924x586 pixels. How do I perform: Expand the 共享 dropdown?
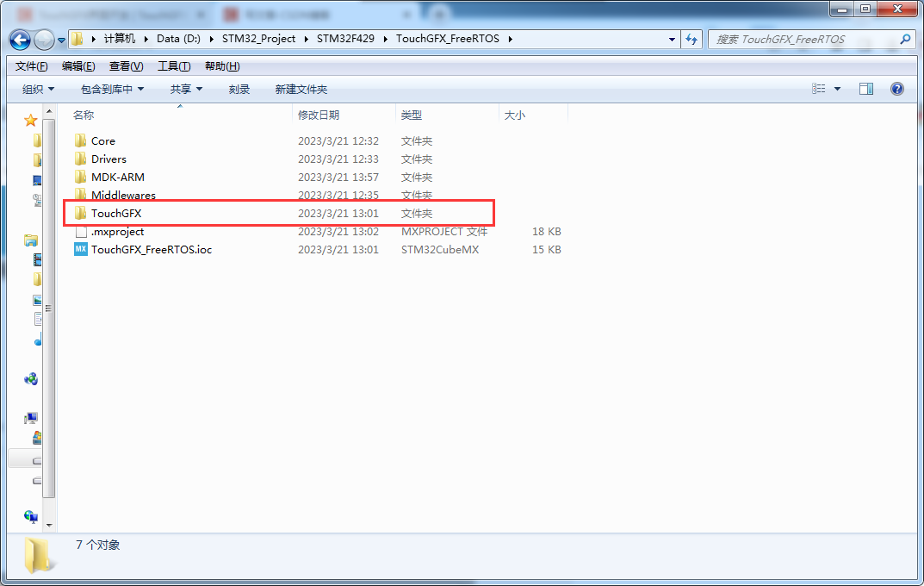[186, 89]
